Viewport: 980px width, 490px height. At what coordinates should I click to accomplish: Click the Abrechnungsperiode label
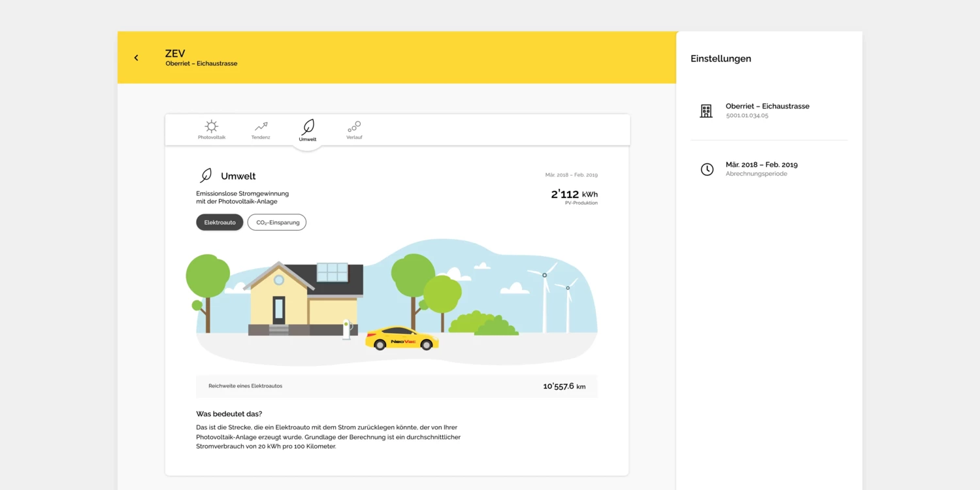(x=757, y=174)
